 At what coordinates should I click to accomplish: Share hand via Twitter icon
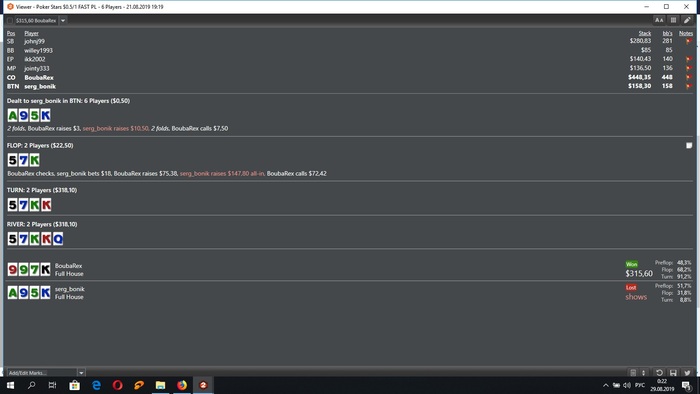(x=687, y=373)
